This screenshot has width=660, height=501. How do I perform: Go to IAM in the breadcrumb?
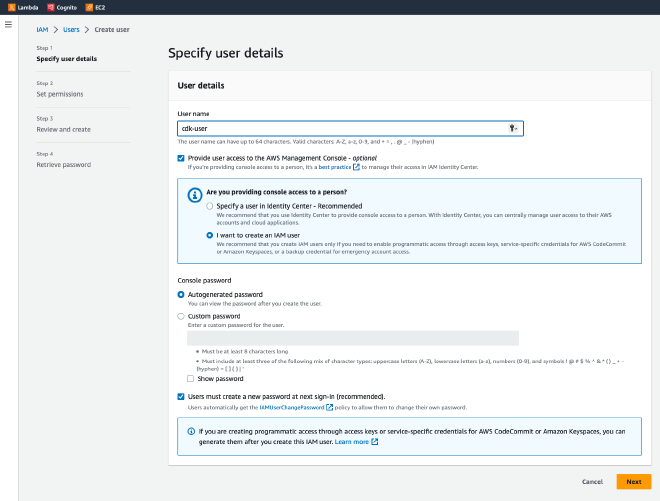point(42,30)
